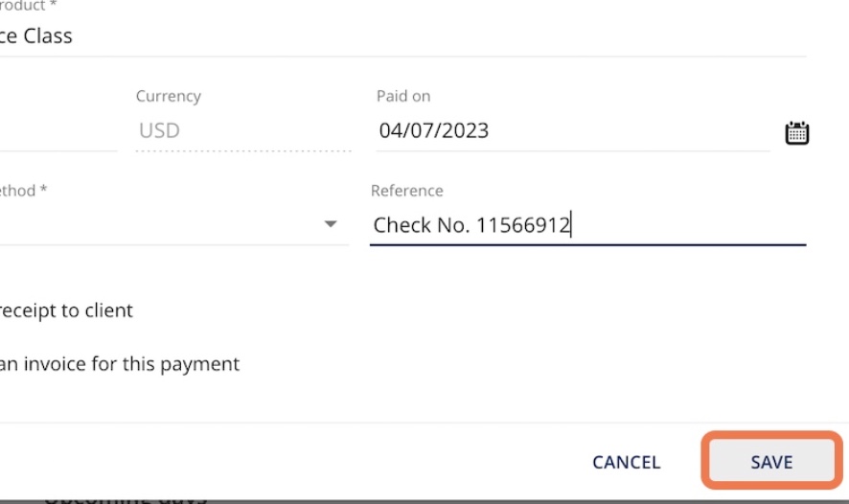849x504 pixels.
Task: Click the disabled USD Currency field
Action: pos(243,130)
